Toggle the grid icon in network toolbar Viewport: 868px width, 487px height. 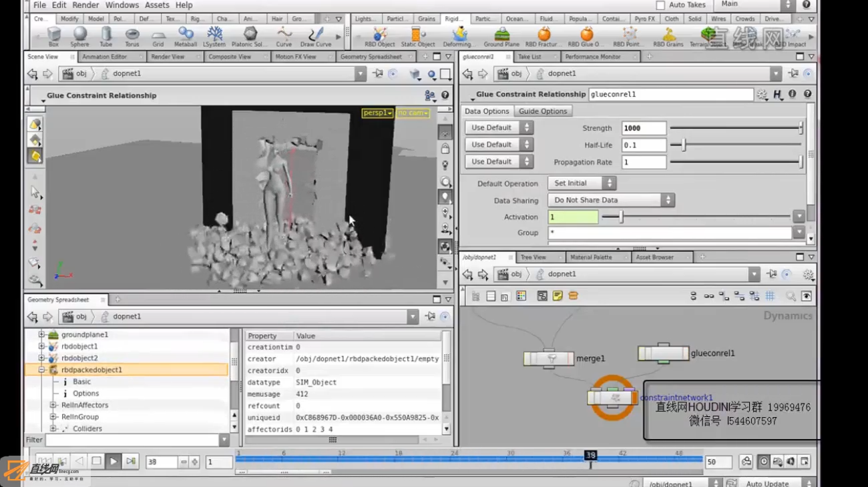pos(770,296)
